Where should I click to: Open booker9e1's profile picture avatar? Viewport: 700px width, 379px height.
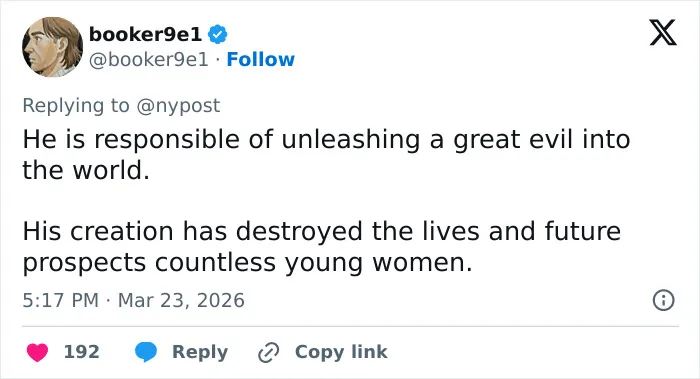point(53,47)
